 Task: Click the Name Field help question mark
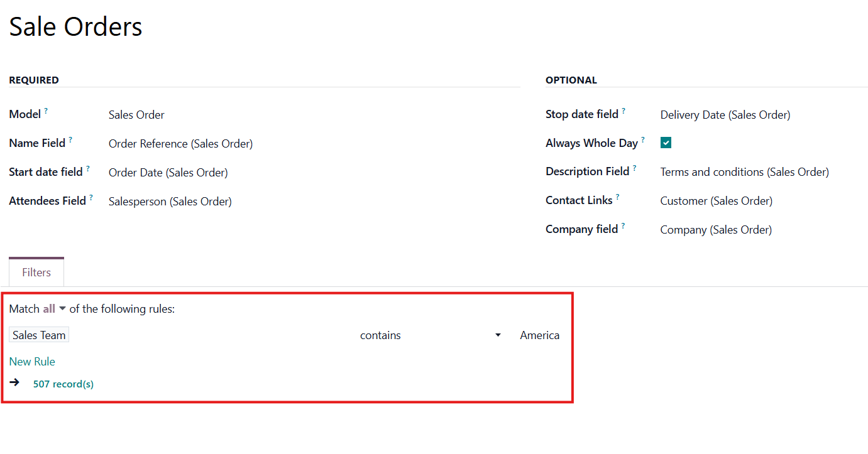coord(70,140)
